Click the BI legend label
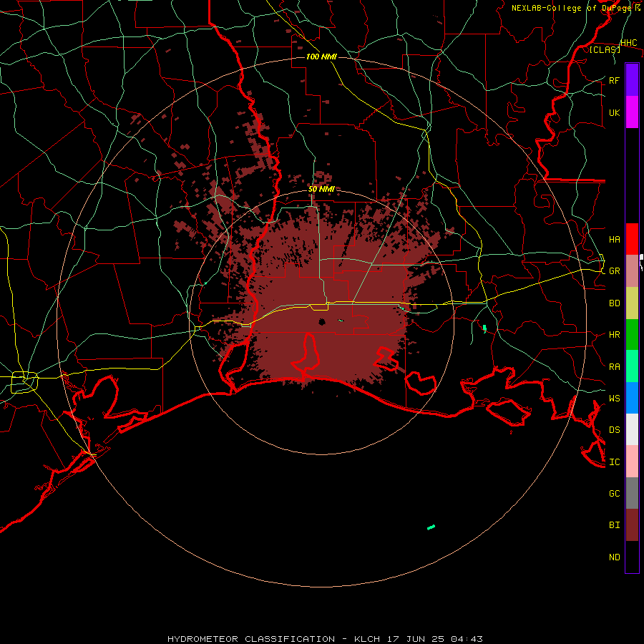The image size is (644, 644). [614, 525]
